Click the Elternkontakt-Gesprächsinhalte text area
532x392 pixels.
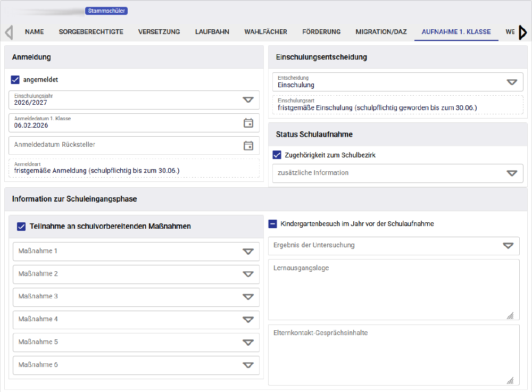394,355
